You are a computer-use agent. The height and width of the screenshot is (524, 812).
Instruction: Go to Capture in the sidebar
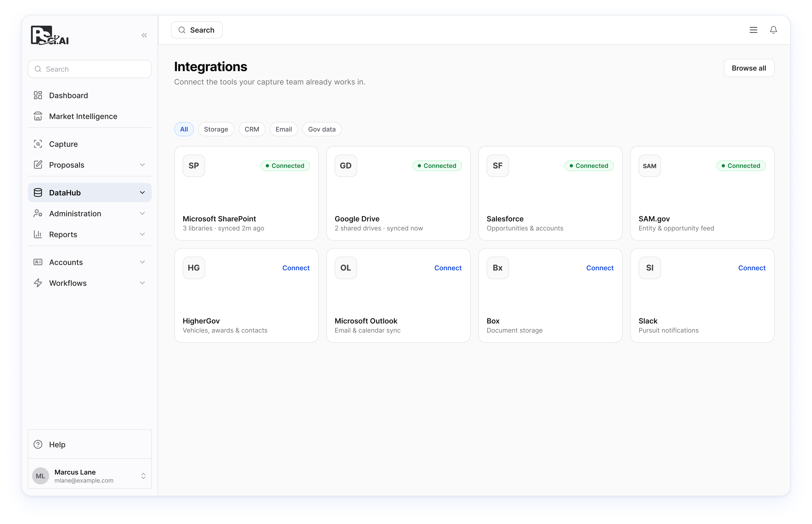coord(90,144)
